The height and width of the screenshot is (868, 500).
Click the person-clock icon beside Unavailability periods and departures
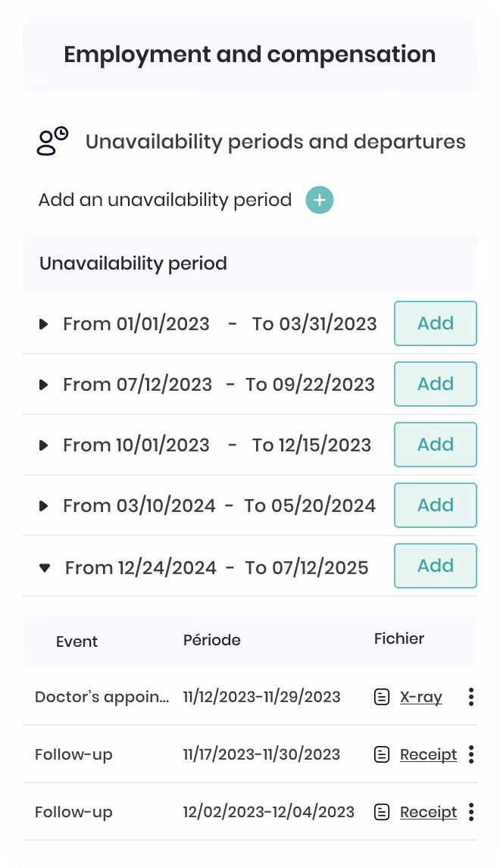coord(52,141)
